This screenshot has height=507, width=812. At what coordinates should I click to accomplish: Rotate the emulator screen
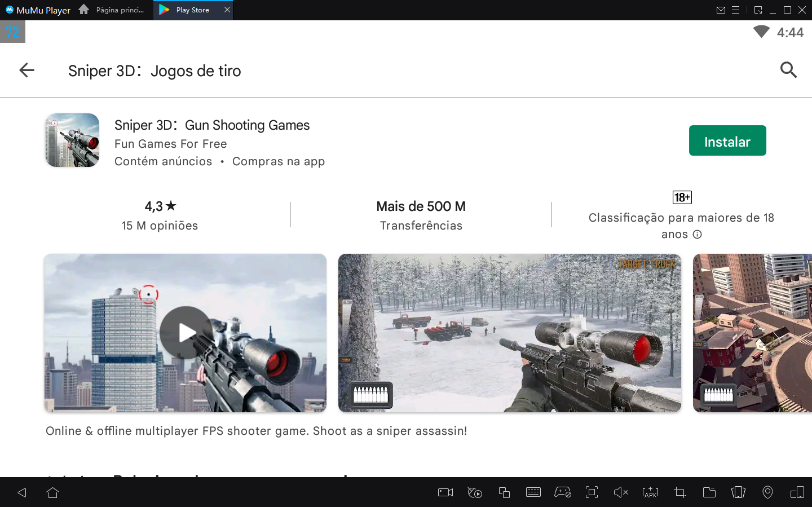pyautogui.click(x=797, y=492)
